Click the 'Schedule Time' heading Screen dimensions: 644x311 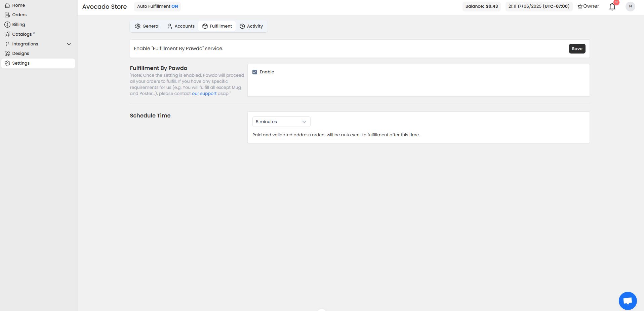point(150,115)
